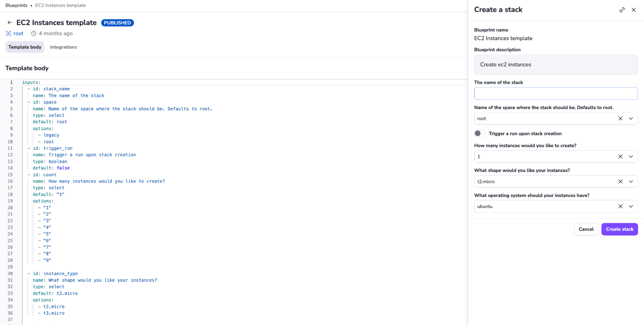The image size is (644, 325).
Task: Click blueprint name value in panel
Action: tap(503, 38)
